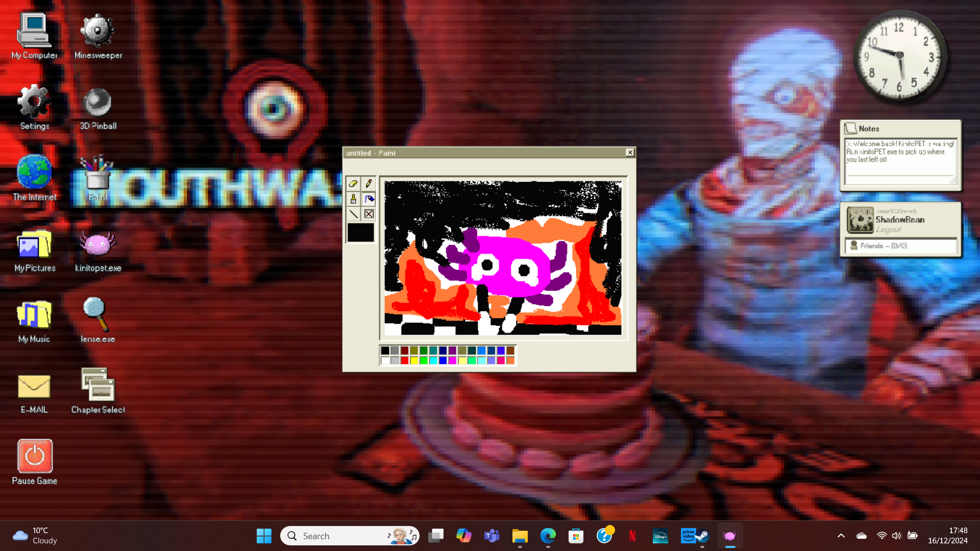Close the untitled Paint window
The height and width of the screenshot is (551, 980).
(x=630, y=153)
